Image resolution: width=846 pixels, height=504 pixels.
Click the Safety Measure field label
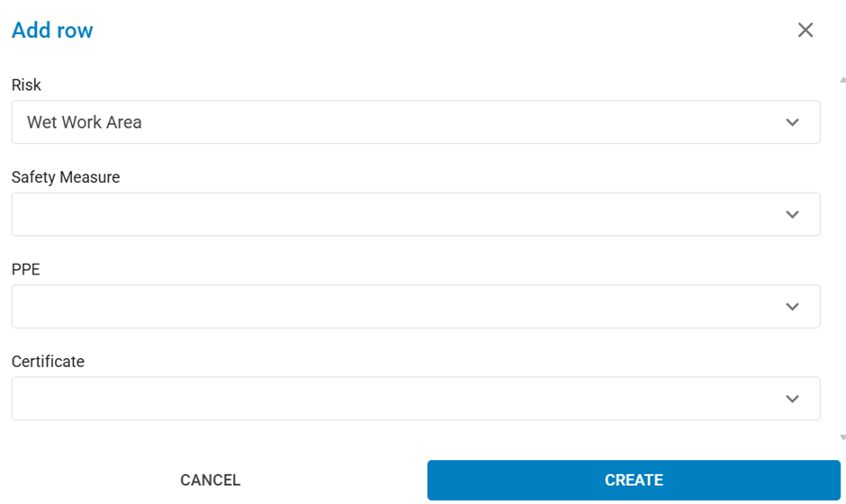point(66,177)
